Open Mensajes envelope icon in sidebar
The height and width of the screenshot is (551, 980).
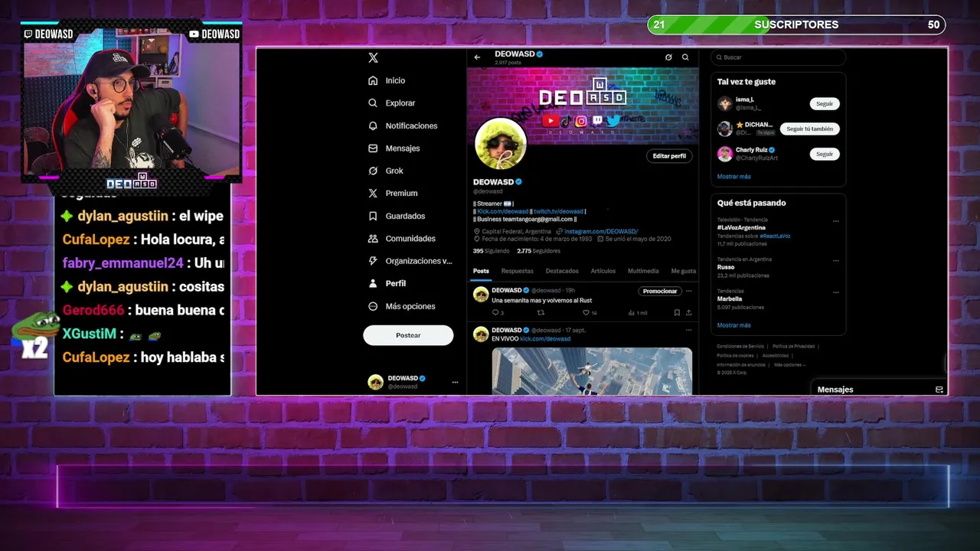tap(373, 148)
